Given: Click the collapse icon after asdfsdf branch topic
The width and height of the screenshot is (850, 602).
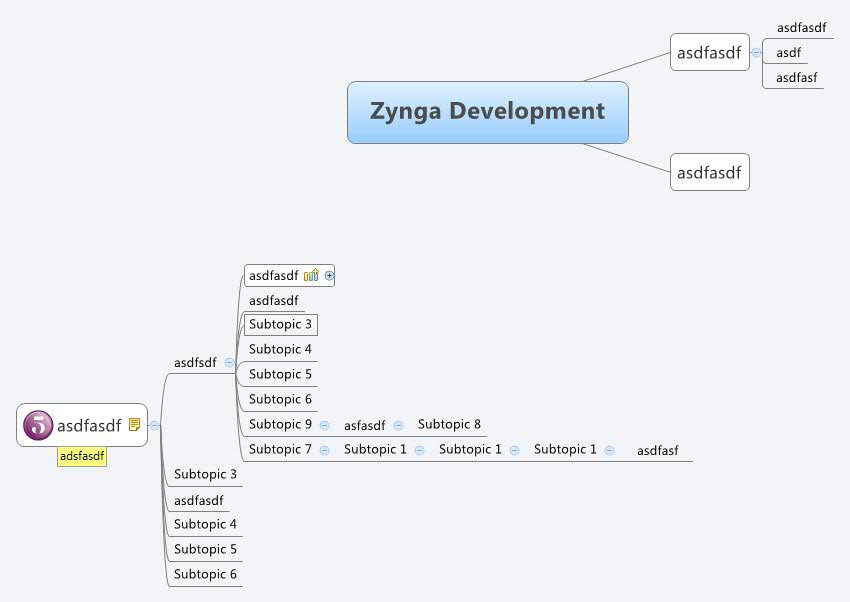Looking at the screenshot, I should (x=229, y=362).
